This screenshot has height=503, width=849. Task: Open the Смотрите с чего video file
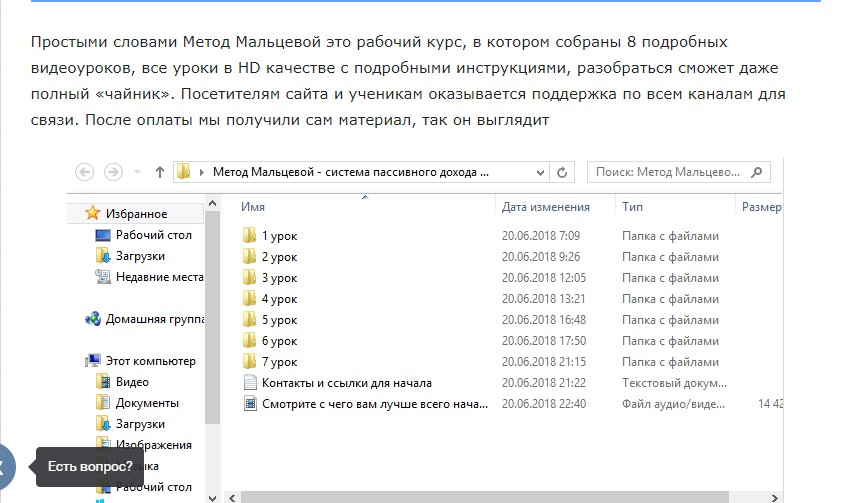375,404
